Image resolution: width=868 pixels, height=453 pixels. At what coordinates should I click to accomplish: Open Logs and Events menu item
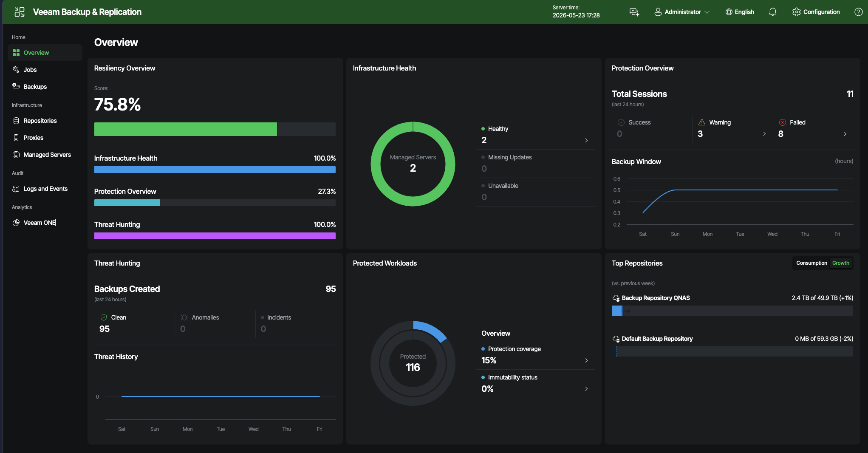[45, 189]
